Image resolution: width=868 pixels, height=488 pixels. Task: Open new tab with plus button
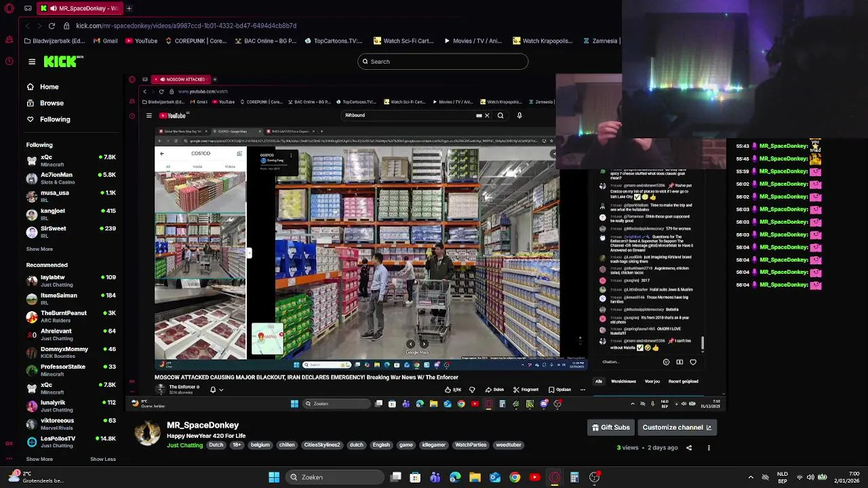pyautogui.click(x=129, y=8)
